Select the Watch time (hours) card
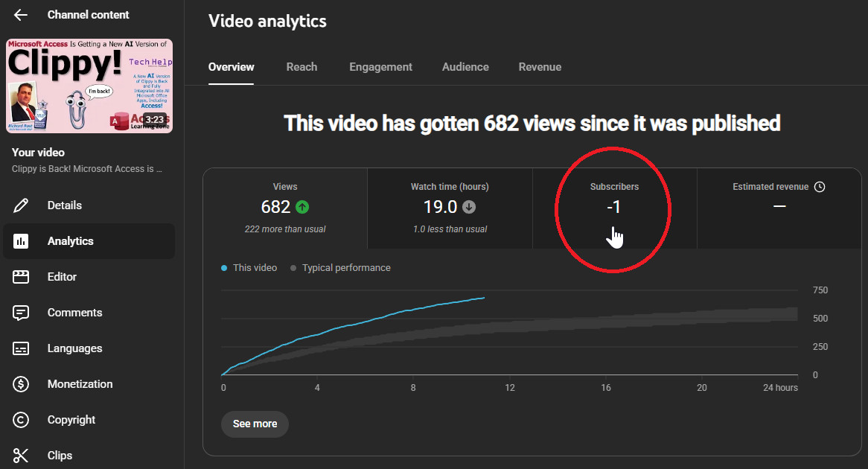The height and width of the screenshot is (469, 868). pyautogui.click(x=450, y=208)
